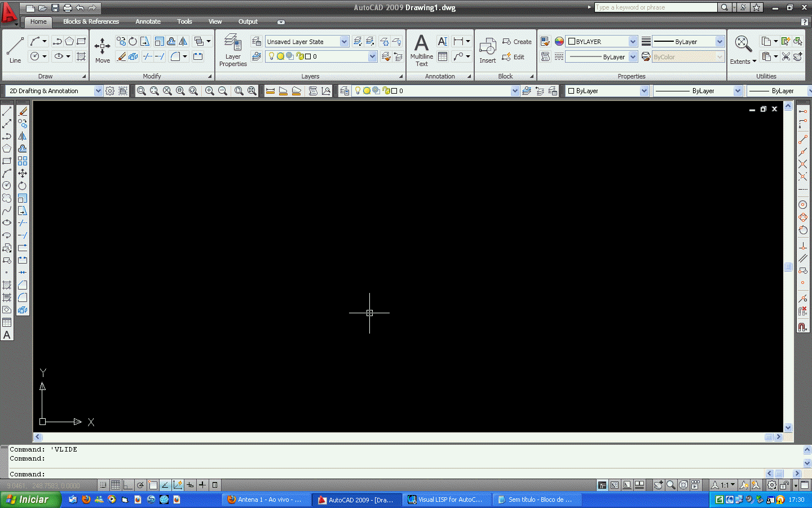Click the Save icon in quick access toolbar

click(x=55, y=8)
